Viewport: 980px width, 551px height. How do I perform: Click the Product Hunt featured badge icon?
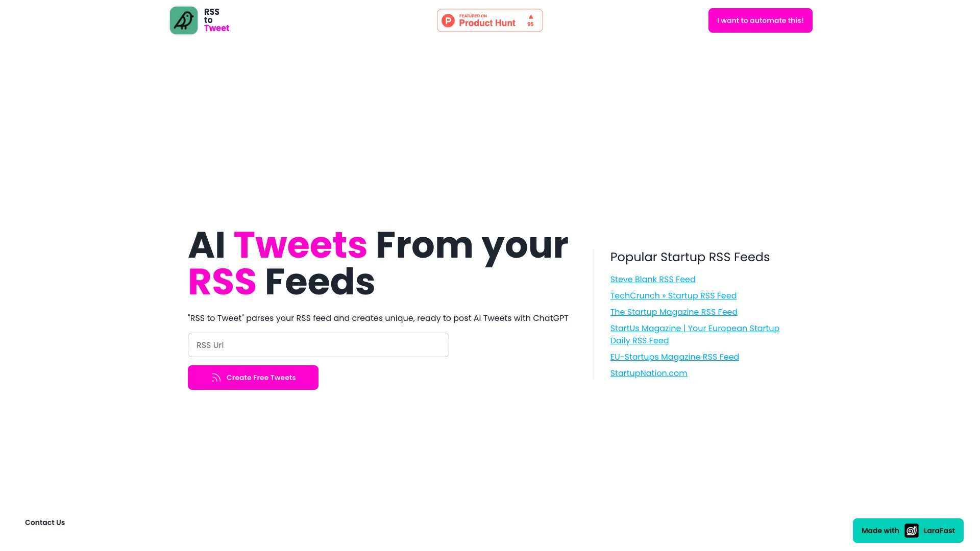point(490,20)
